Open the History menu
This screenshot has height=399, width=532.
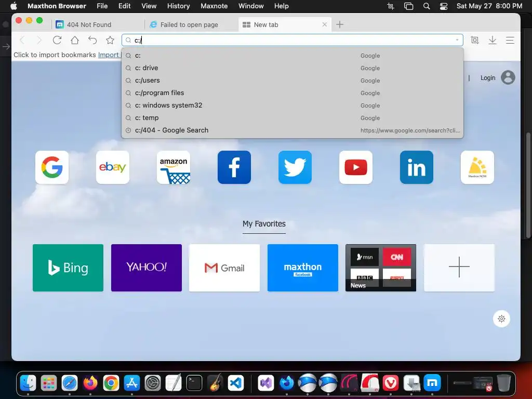(x=179, y=6)
